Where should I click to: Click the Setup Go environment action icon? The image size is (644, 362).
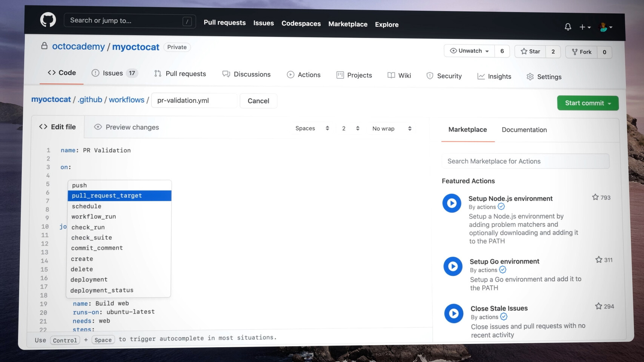(453, 267)
